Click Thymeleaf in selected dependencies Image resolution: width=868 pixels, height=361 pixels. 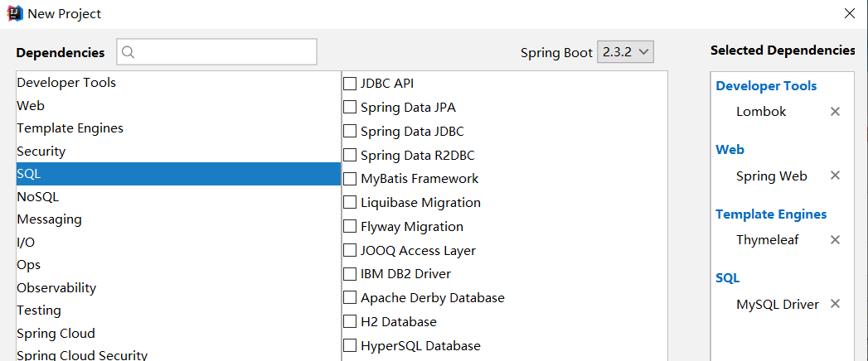[x=767, y=240]
